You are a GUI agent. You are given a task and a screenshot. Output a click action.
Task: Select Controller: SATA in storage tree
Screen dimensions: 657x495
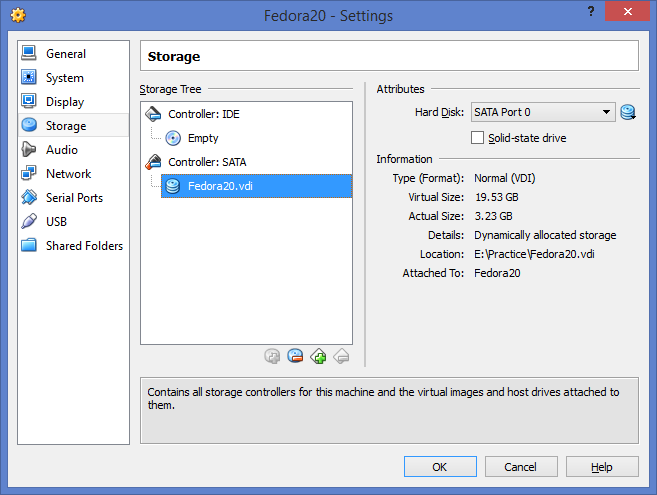pos(207,162)
